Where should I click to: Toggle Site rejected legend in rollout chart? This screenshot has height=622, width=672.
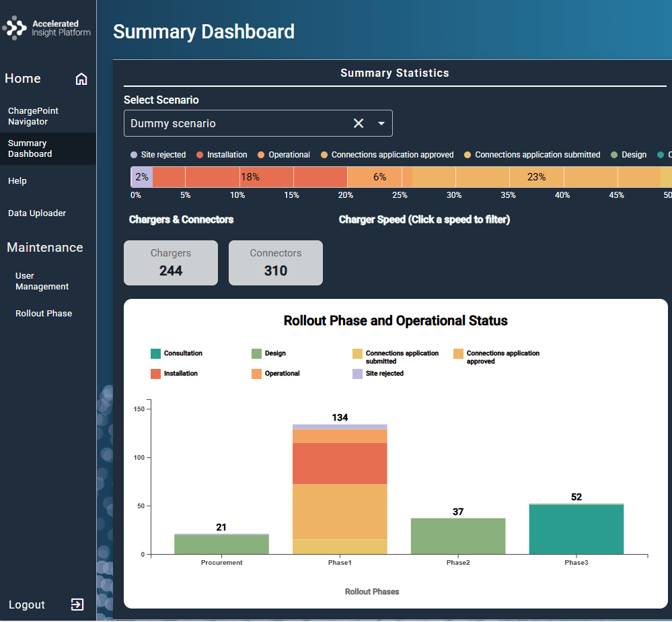tap(358, 374)
